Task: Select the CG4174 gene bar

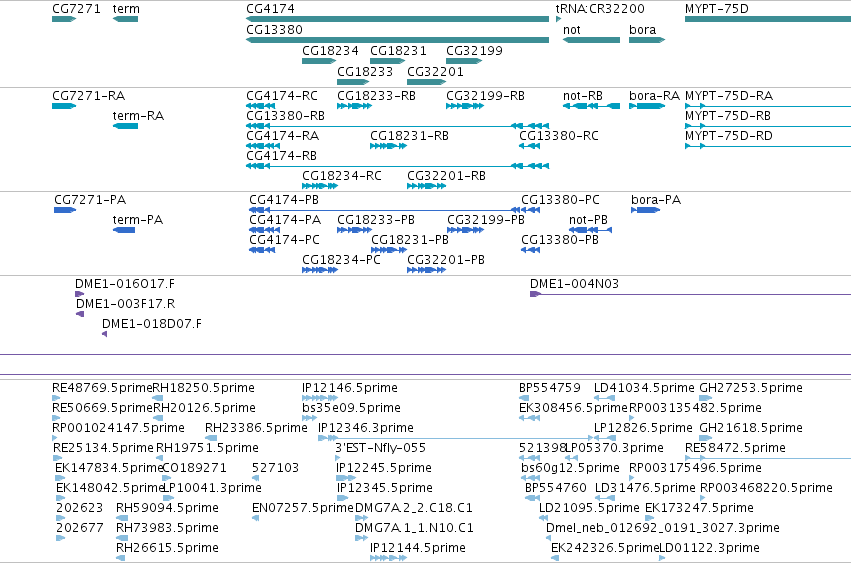Action: (397, 19)
